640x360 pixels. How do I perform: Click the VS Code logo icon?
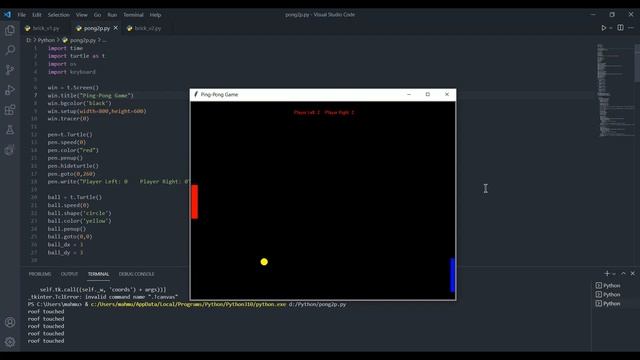[7, 15]
